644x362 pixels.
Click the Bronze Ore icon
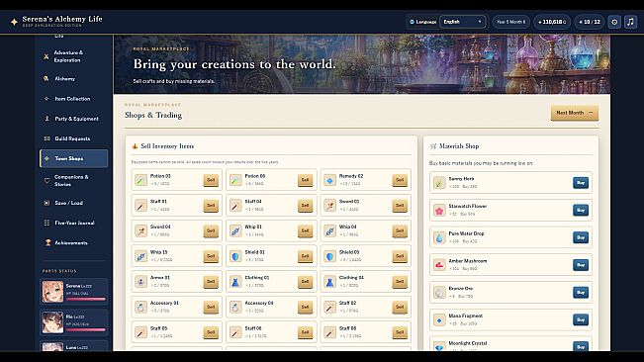(x=439, y=293)
